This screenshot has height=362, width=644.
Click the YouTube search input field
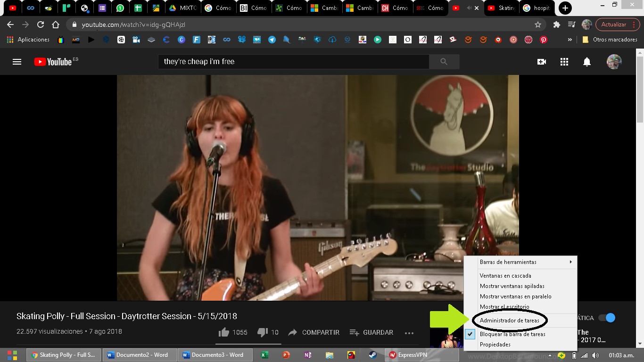[293, 62]
